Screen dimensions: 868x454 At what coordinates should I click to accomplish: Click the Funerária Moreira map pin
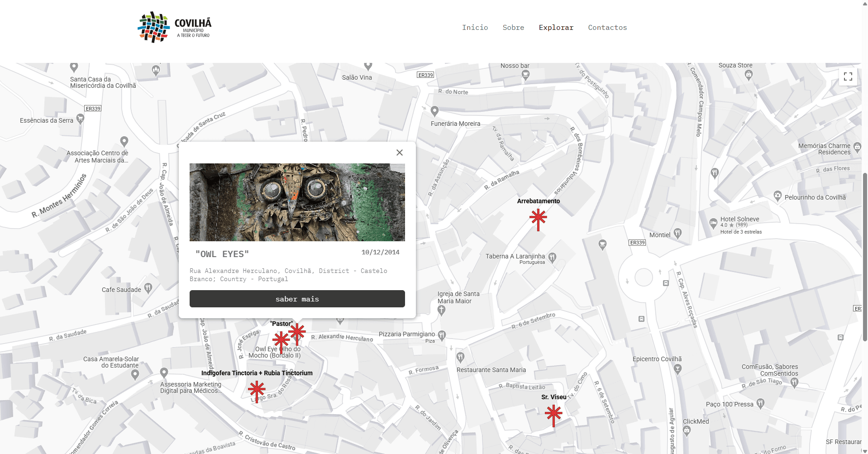coord(434,111)
